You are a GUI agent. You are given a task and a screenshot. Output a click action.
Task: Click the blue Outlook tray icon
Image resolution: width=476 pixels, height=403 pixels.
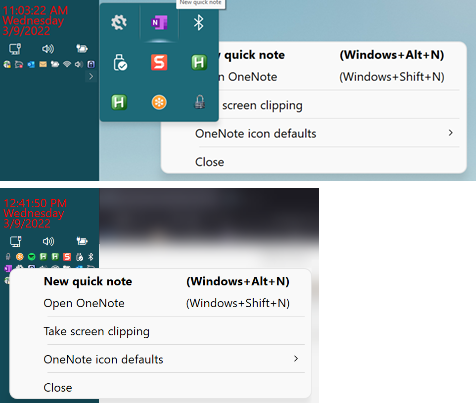click(x=31, y=64)
